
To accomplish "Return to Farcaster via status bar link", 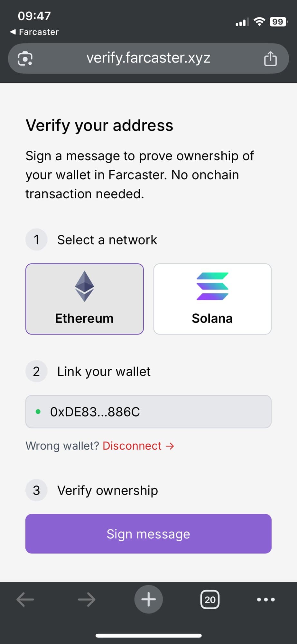I will [x=33, y=32].
